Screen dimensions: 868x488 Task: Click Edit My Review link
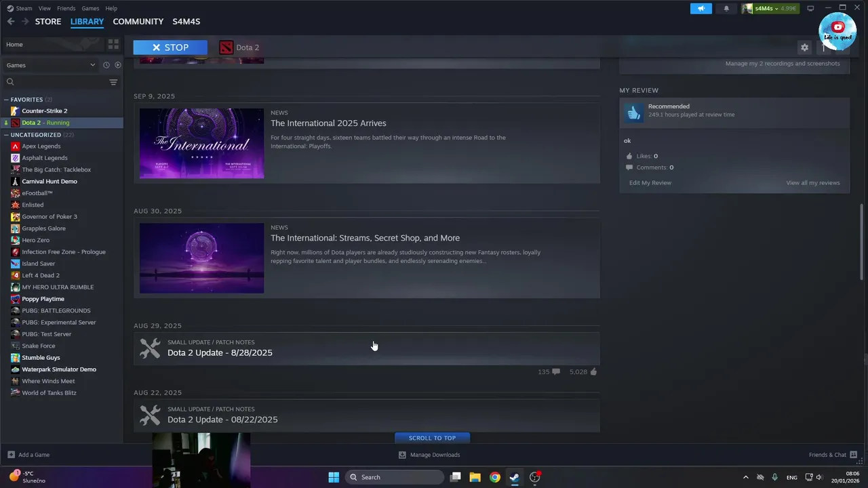[x=650, y=183]
